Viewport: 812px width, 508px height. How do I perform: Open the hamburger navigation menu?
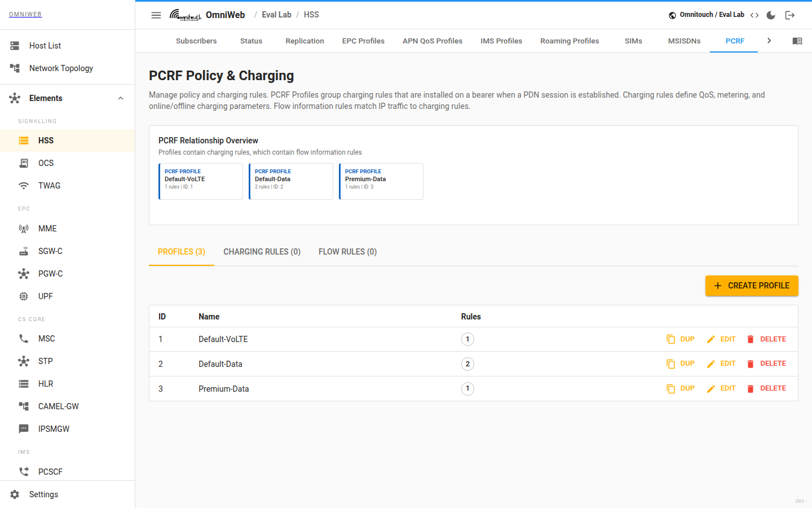(156, 15)
